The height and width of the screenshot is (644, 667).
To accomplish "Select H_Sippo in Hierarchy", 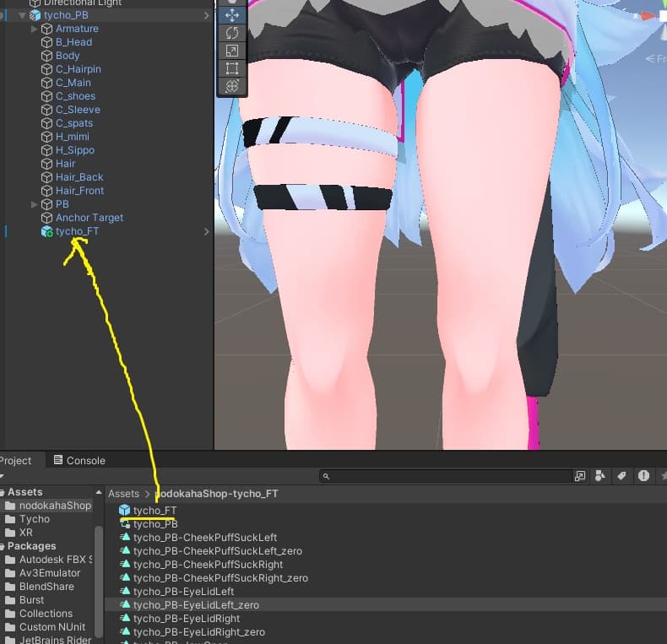I will click(x=75, y=150).
